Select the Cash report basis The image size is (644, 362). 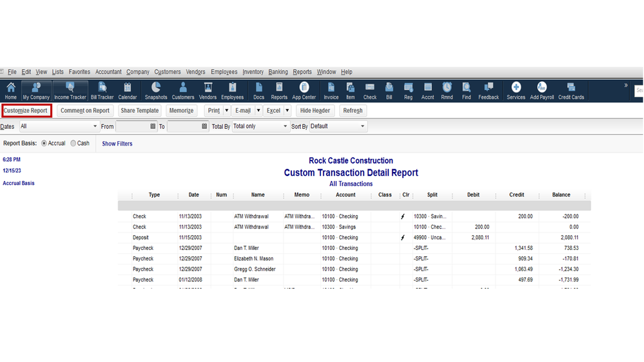tap(73, 143)
